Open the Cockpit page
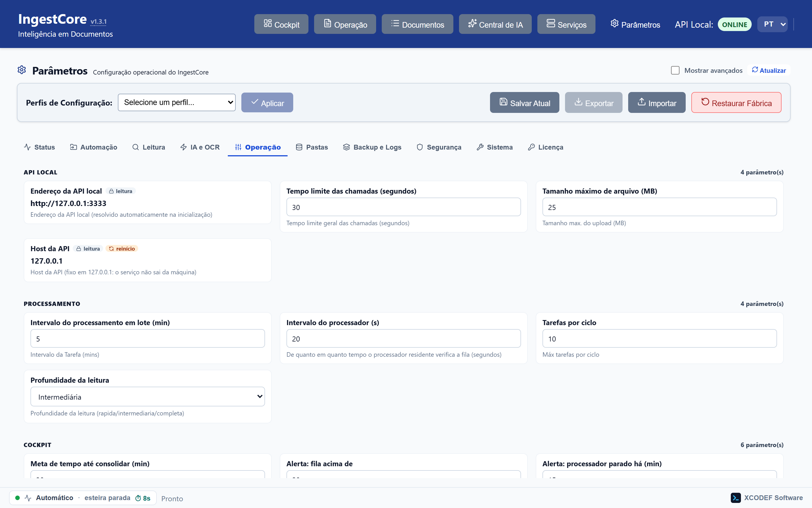The image size is (812, 508). click(x=281, y=24)
